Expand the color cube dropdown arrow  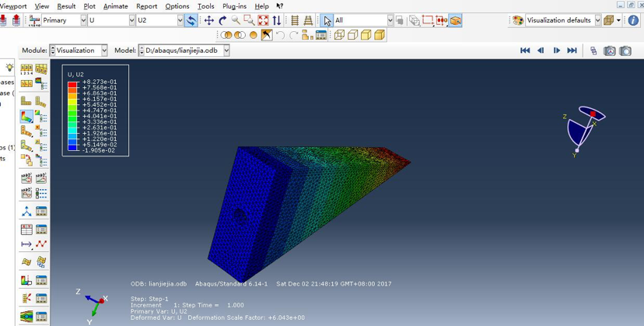[x=618, y=20]
